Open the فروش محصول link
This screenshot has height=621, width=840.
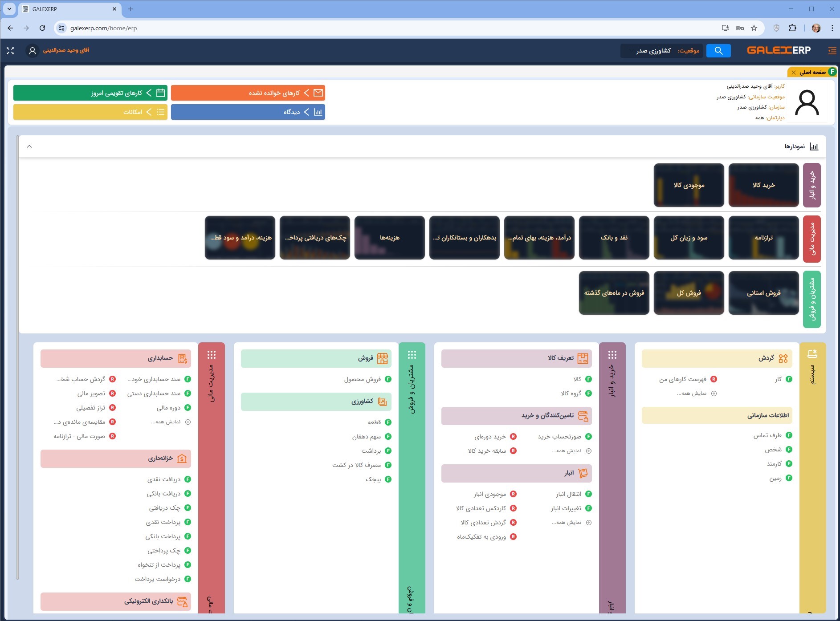click(x=367, y=379)
